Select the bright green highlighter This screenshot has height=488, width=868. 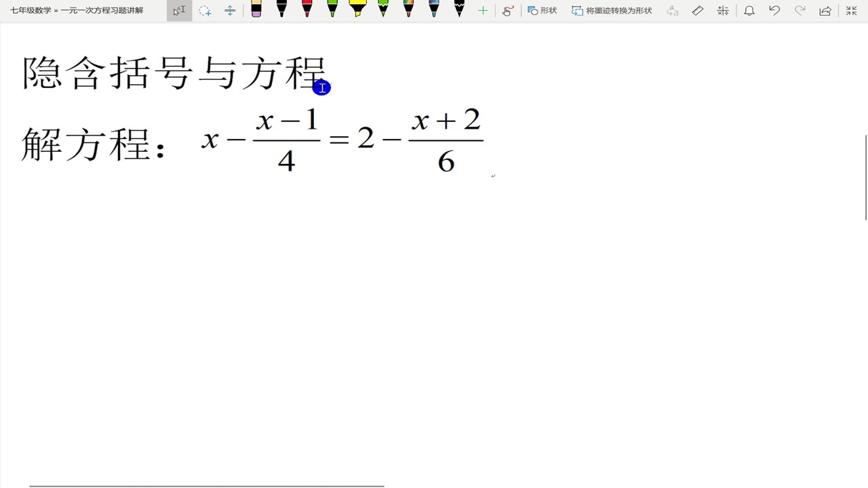tap(383, 9)
